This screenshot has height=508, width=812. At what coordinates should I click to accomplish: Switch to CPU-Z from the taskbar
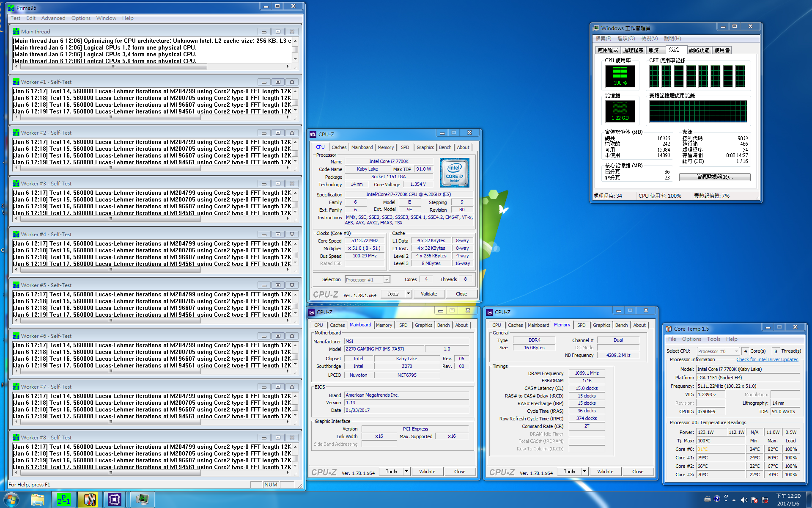point(115,500)
